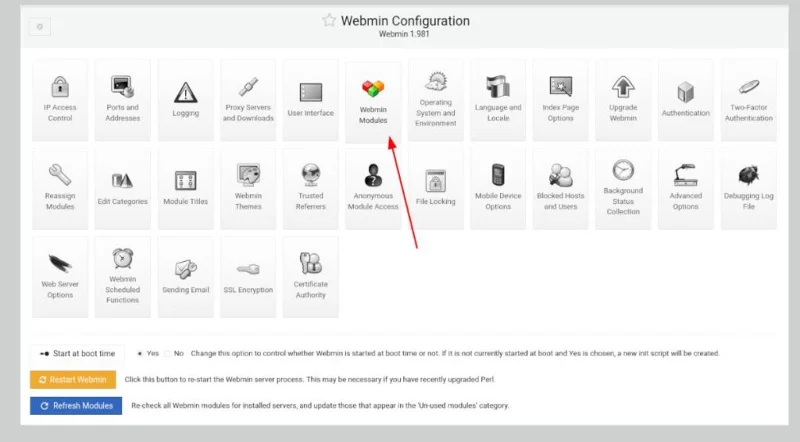Open Webmin Themes
The image size is (800, 442).
pyautogui.click(x=248, y=189)
